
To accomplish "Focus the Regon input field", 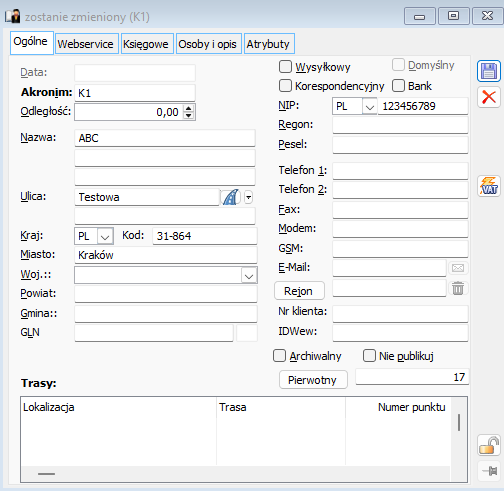I will point(400,125).
